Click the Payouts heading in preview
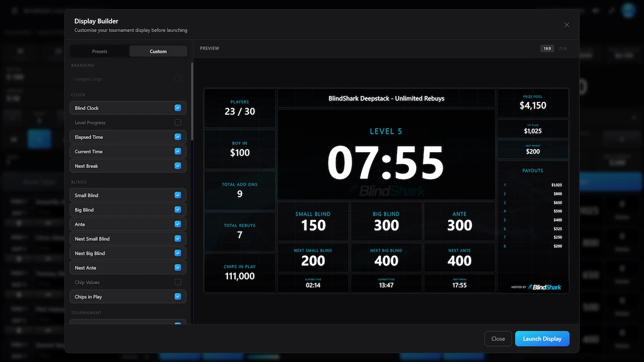The width and height of the screenshot is (644, 362). [533, 171]
